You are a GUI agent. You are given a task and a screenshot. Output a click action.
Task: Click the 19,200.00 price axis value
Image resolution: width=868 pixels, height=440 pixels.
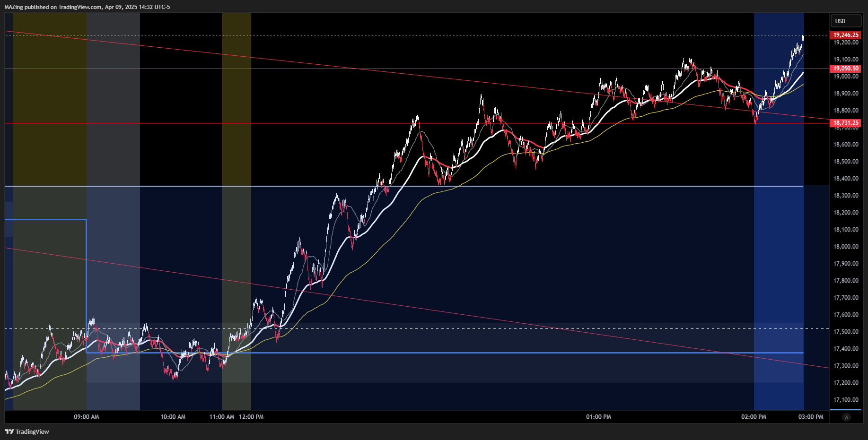tap(846, 43)
